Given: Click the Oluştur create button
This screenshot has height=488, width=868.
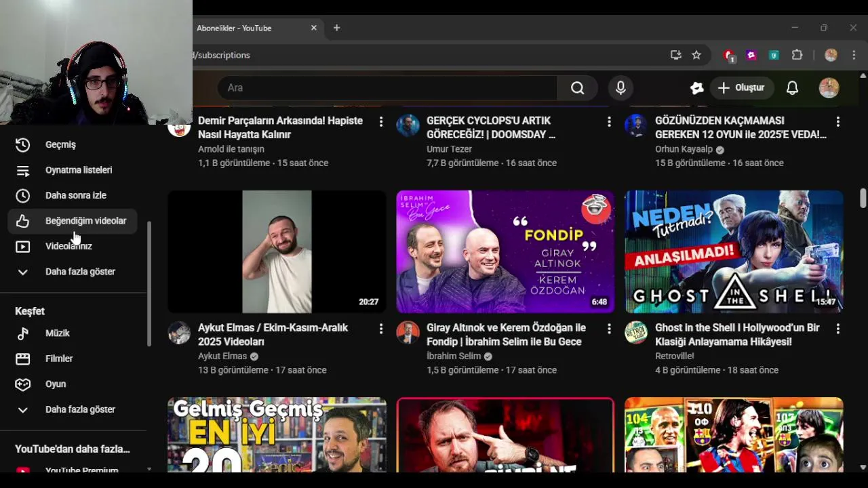Looking at the screenshot, I should click(x=741, y=87).
